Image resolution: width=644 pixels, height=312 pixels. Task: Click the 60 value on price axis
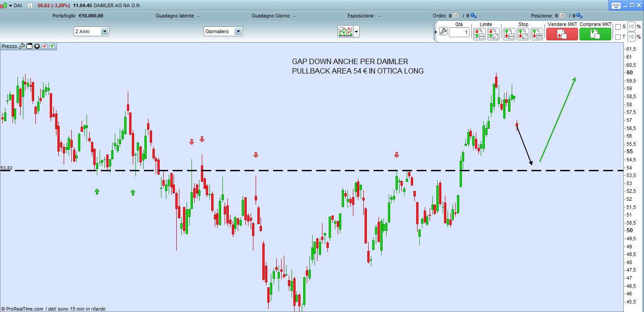(630, 73)
